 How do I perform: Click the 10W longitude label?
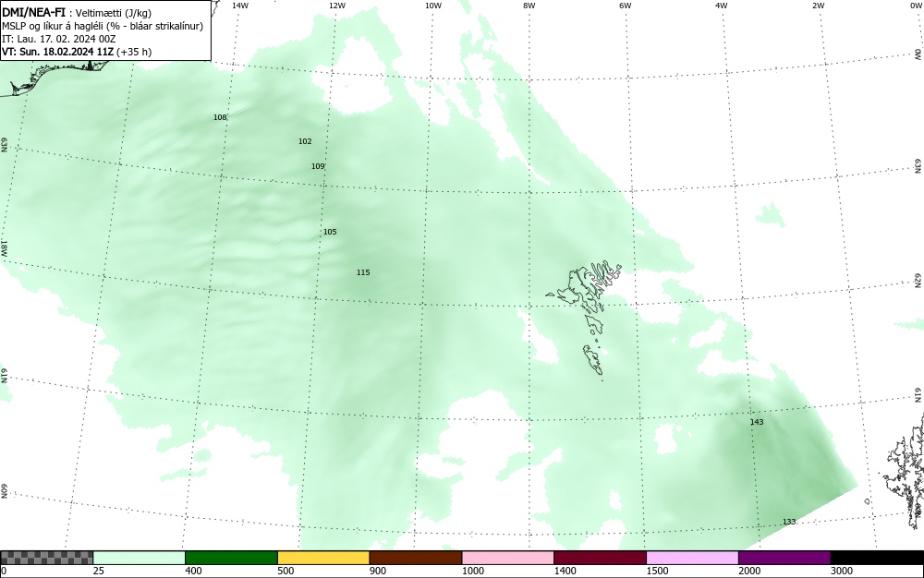pos(433,6)
